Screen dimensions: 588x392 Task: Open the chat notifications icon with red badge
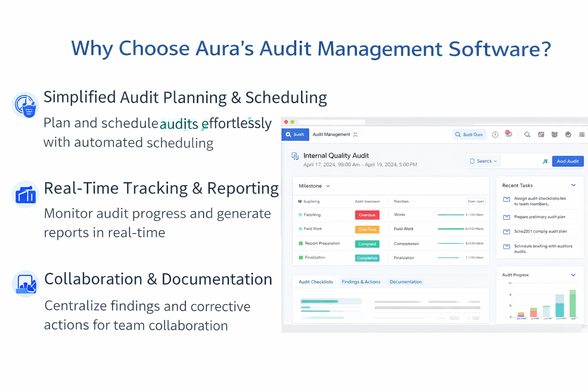[x=508, y=134]
